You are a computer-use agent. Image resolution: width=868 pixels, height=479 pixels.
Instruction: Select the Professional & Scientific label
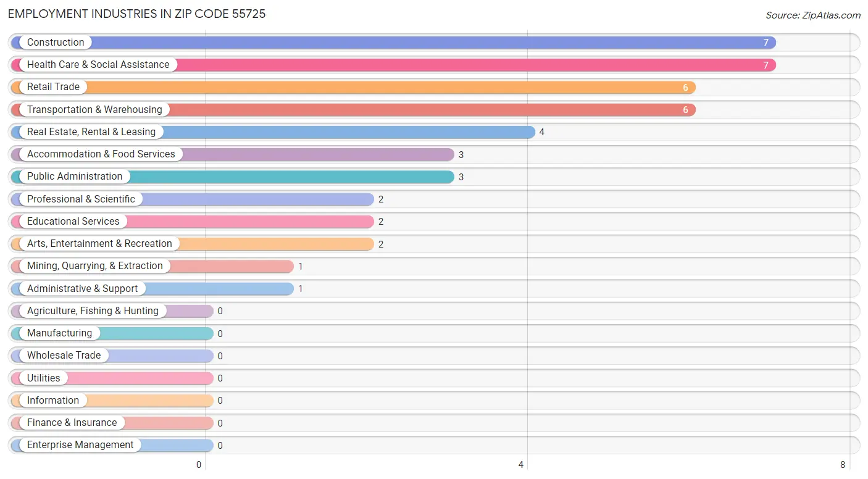coord(81,199)
